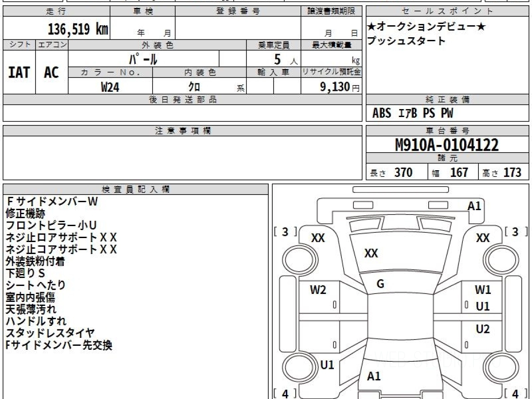The height and width of the screenshot is (399, 532).
Task: Click the ABS エアB PS PW equipment line
Action: pos(413,113)
